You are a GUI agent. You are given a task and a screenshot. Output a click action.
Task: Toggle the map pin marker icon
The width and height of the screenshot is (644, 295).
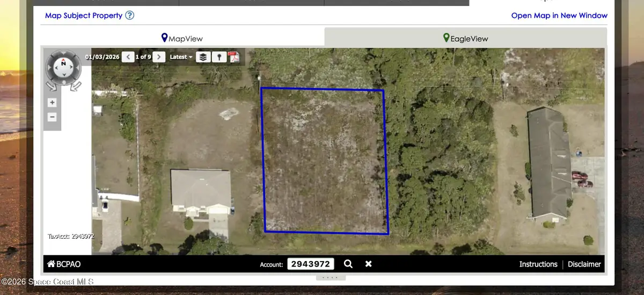219,56
